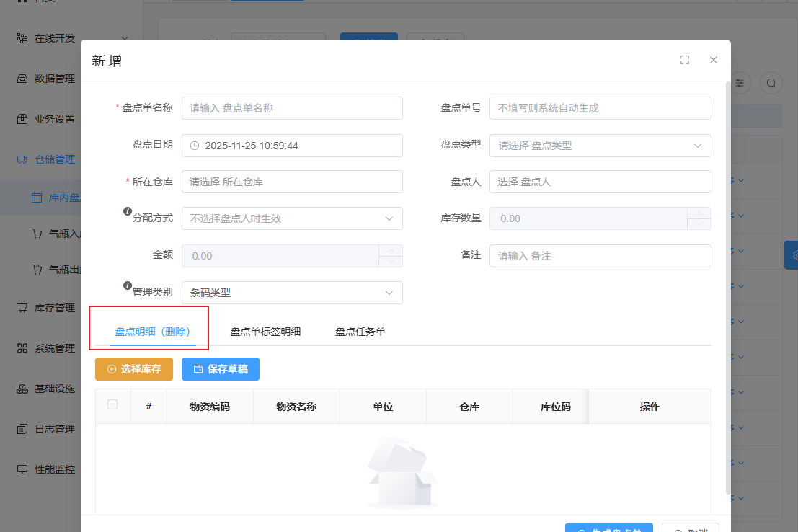This screenshot has width=798, height=532.
Task: Click the search icon behind the dialog
Action: coord(771,83)
